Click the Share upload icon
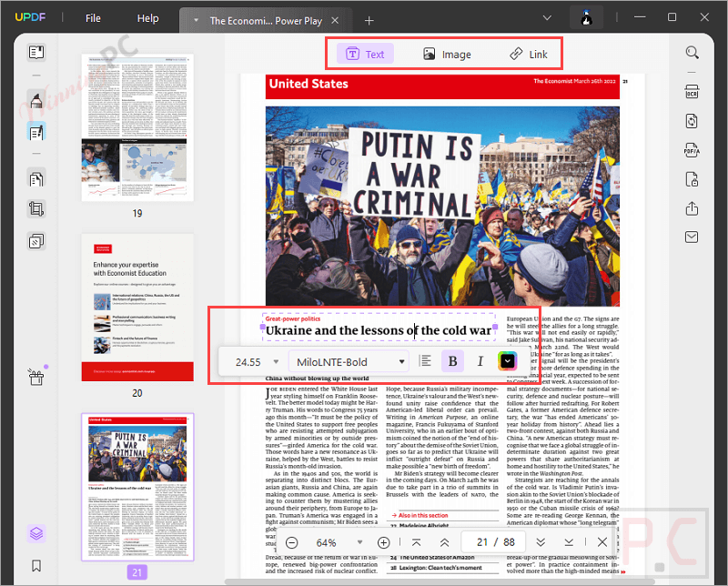Screen dimensions: 728x586 pyautogui.click(x=692, y=208)
